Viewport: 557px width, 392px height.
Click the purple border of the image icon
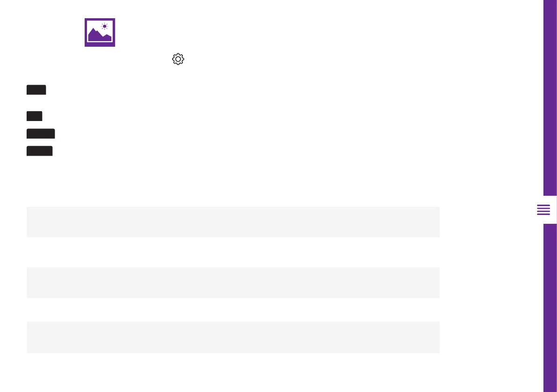86,32
